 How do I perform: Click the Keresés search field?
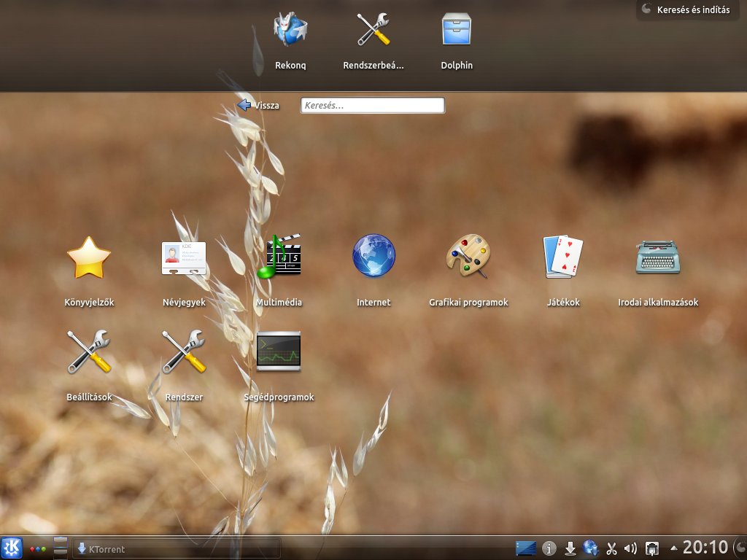(373, 105)
